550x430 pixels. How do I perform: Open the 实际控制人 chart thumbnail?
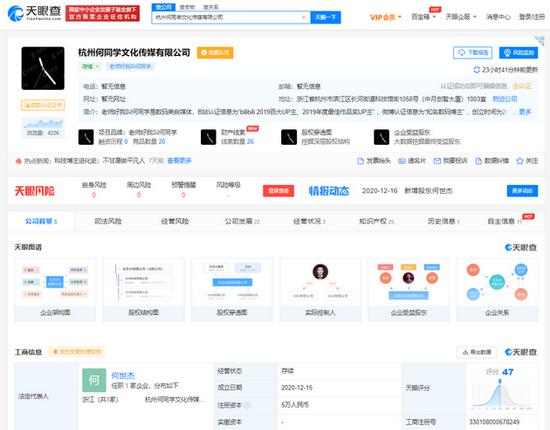pyautogui.click(x=320, y=290)
